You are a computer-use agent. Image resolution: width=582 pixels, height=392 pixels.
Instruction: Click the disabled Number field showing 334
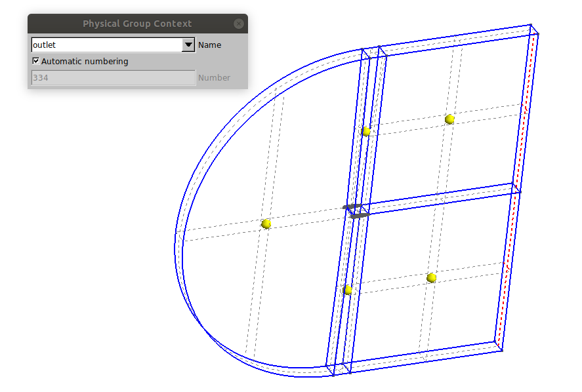pyautogui.click(x=114, y=78)
